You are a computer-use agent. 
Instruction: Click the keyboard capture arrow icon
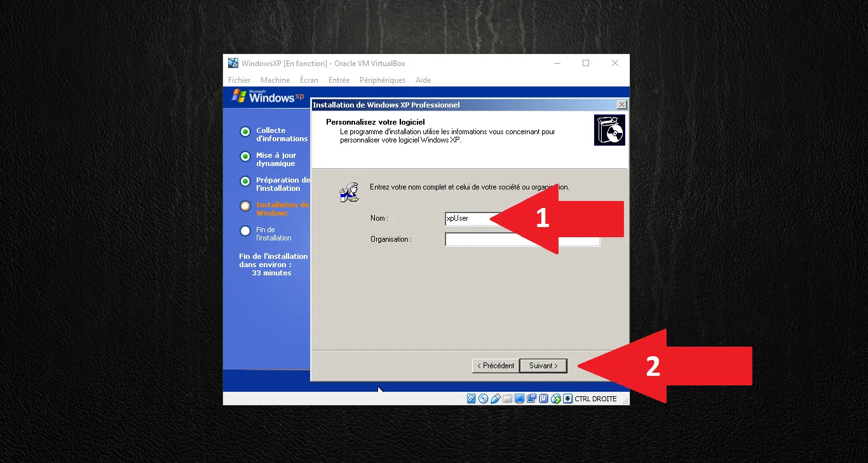[x=567, y=399]
